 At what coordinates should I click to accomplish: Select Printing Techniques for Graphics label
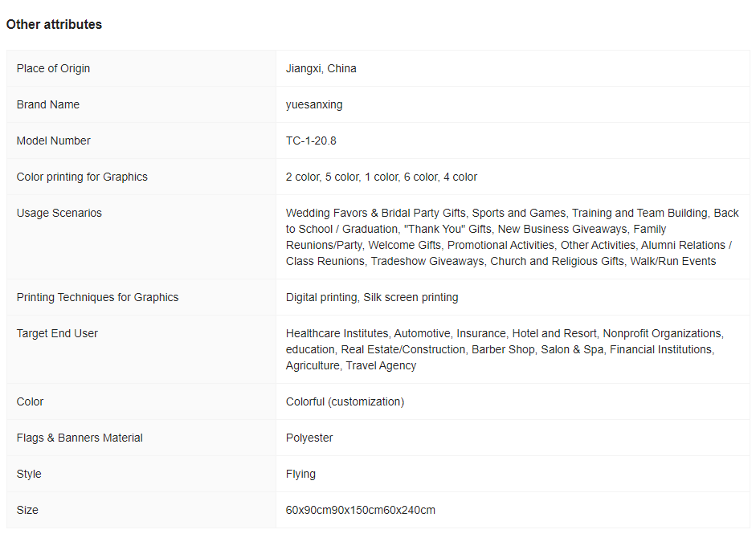97,297
